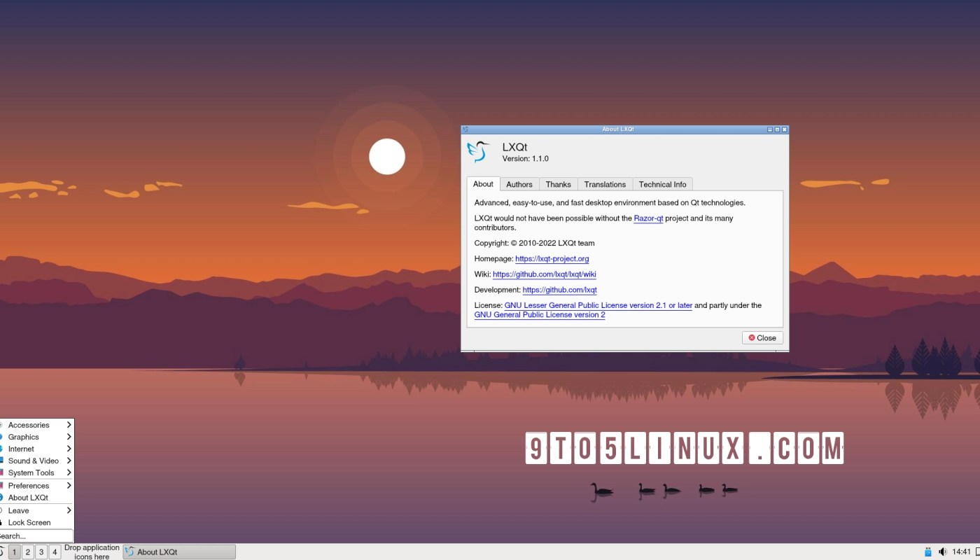Click the Close button in the dialog

762,337
